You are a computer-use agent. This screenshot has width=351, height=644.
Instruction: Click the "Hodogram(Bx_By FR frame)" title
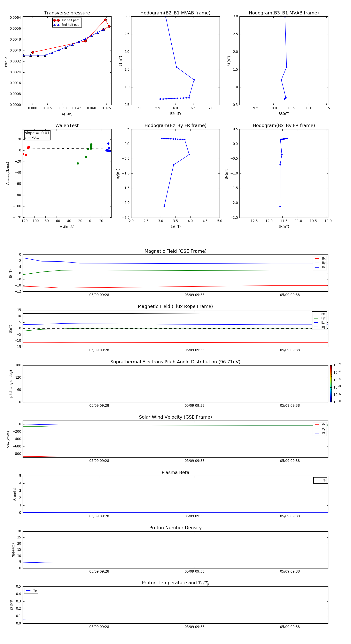pos(284,125)
